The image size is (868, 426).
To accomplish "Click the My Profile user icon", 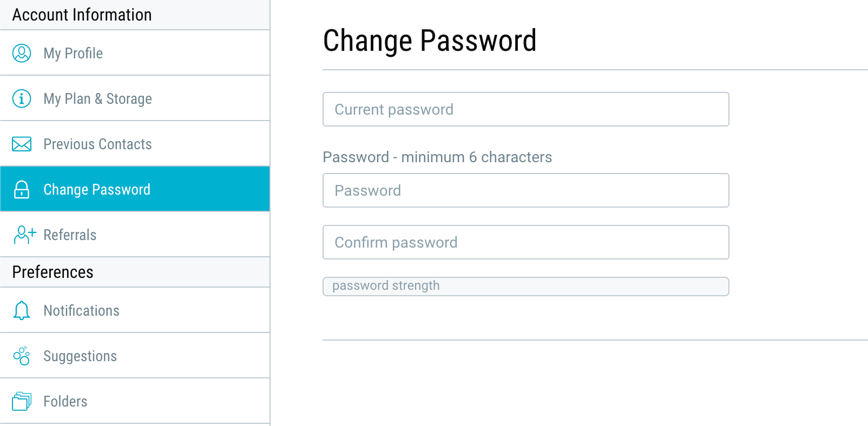I will click(x=22, y=53).
